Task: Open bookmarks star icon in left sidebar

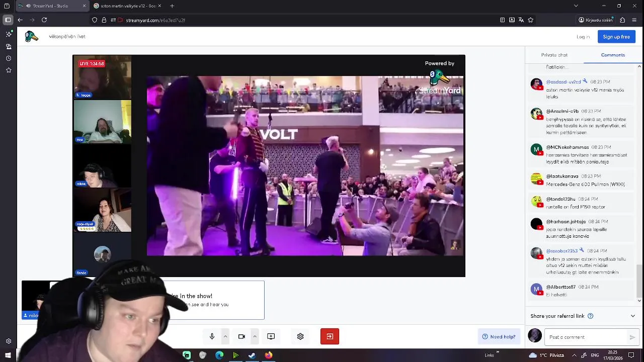Action: pyautogui.click(x=9, y=70)
